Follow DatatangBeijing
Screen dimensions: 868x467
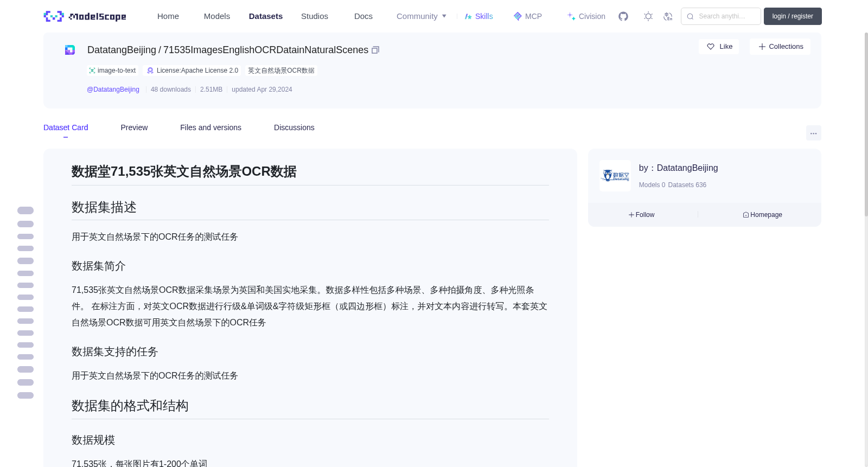point(641,215)
